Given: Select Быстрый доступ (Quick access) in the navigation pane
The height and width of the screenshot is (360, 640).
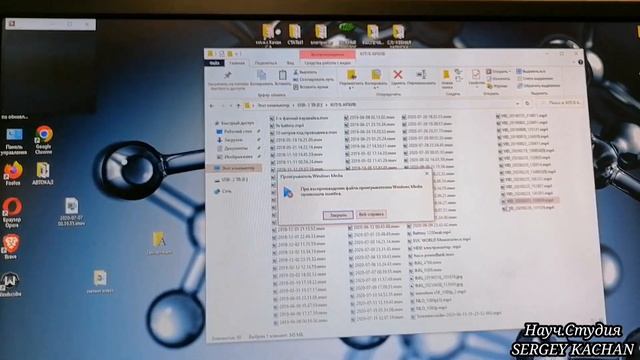Looking at the screenshot, I should click(x=234, y=122).
